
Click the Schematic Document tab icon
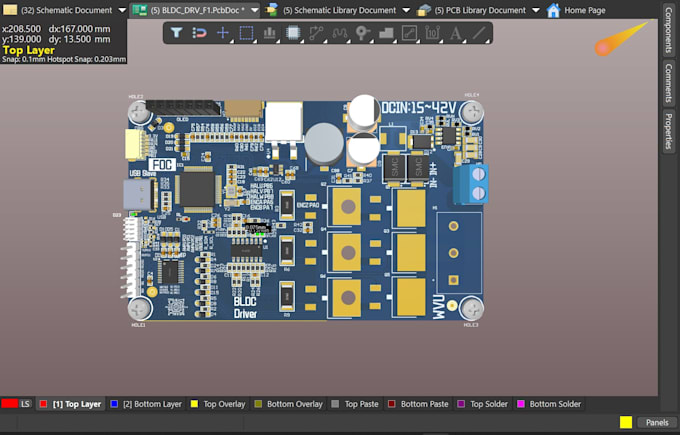(10, 10)
